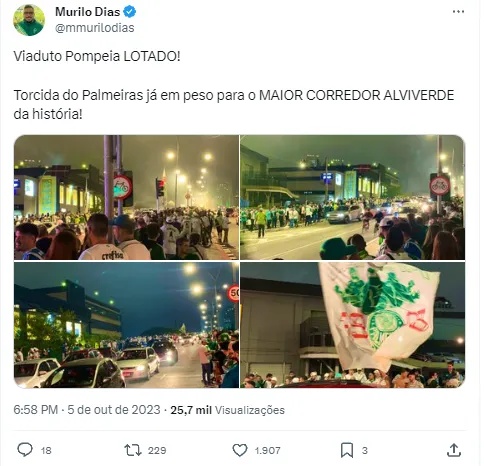This screenshot has width=484, height=466.
Task: Click the 229 retweet count
Action: pyautogui.click(x=157, y=451)
